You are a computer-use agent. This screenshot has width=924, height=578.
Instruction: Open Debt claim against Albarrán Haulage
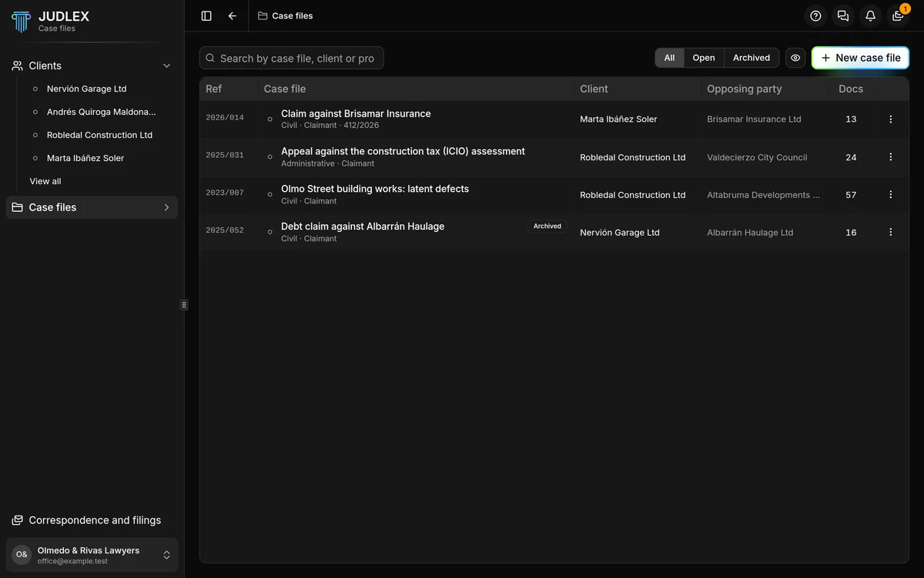pos(363,227)
